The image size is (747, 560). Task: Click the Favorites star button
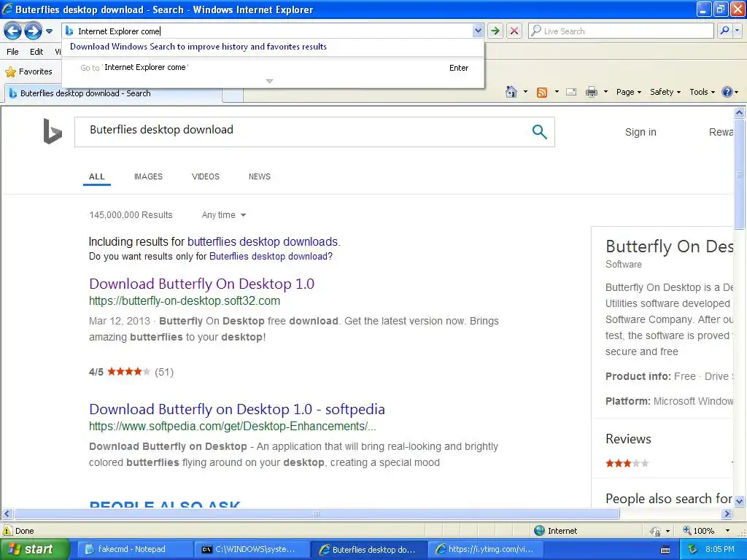click(x=28, y=71)
